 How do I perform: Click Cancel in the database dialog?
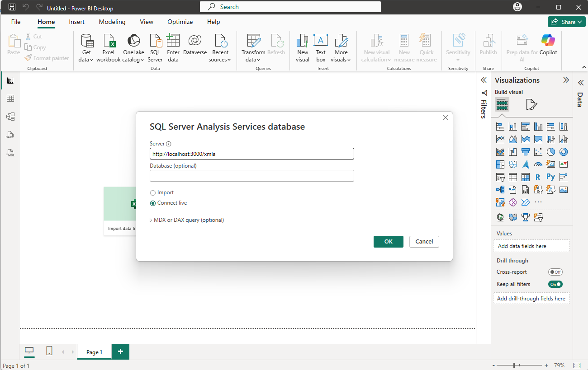[x=424, y=241]
